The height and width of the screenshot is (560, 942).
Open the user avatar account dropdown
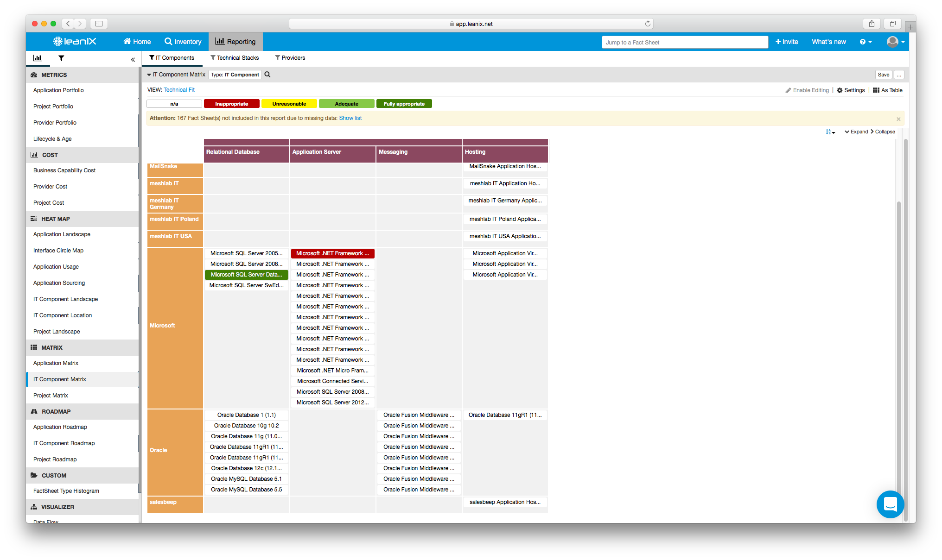pyautogui.click(x=895, y=42)
